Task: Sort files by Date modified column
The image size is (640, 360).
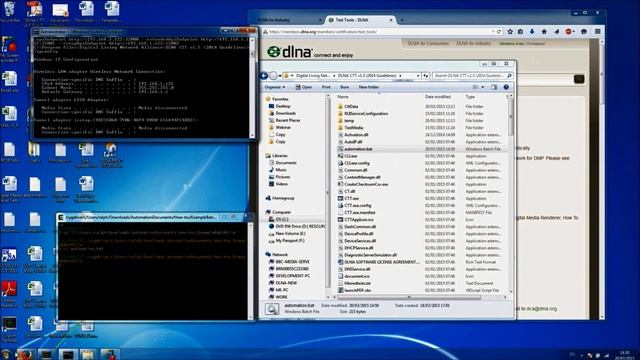Action: [x=438, y=97]
